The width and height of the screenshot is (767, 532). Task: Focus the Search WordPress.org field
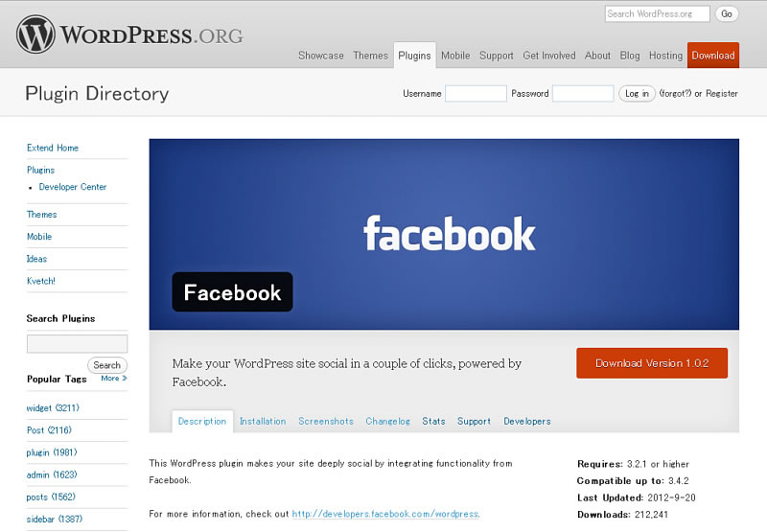(657, 13)
